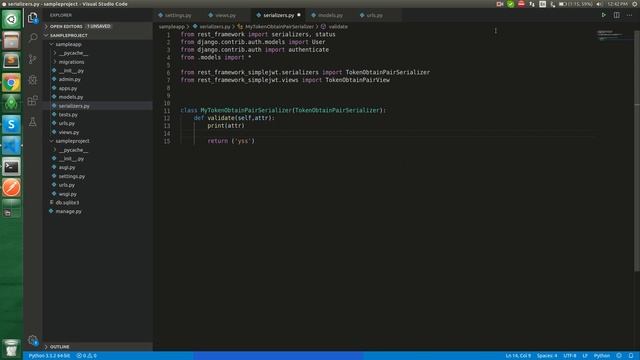Open Sublime Text from the dock

coord(11,62)
